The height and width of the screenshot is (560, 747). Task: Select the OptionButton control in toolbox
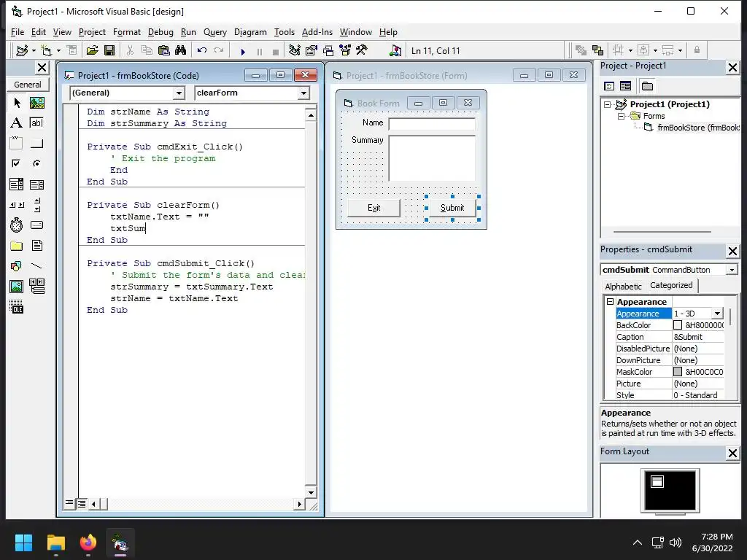(37, 163)
